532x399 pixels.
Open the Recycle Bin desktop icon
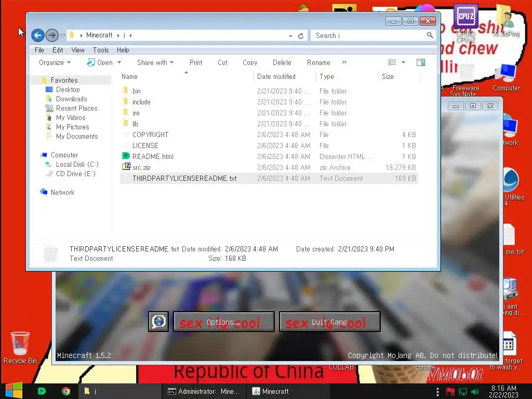[20, 348]
